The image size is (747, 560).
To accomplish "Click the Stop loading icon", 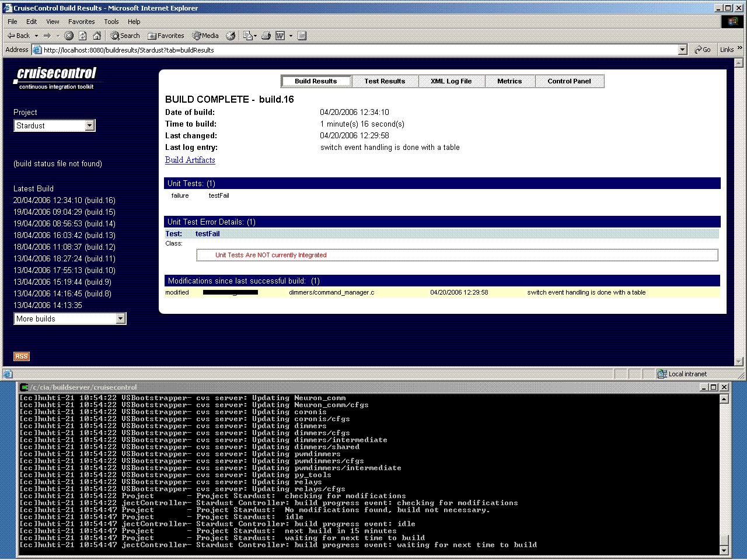I will coord(69,36).
